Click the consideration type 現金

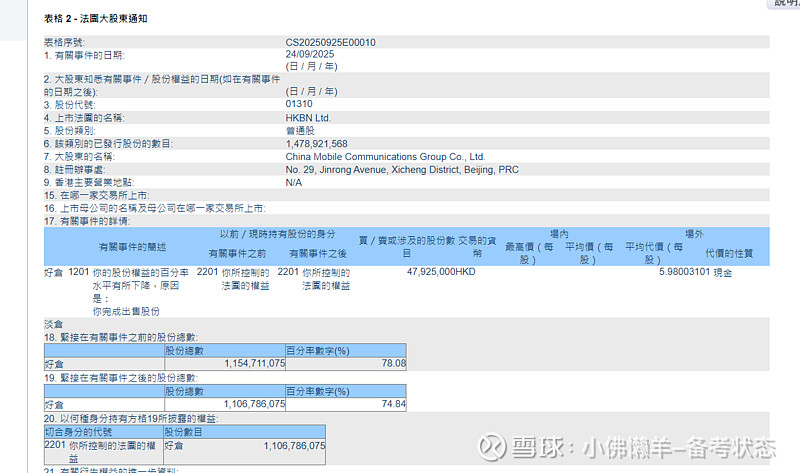click(722, 272)
